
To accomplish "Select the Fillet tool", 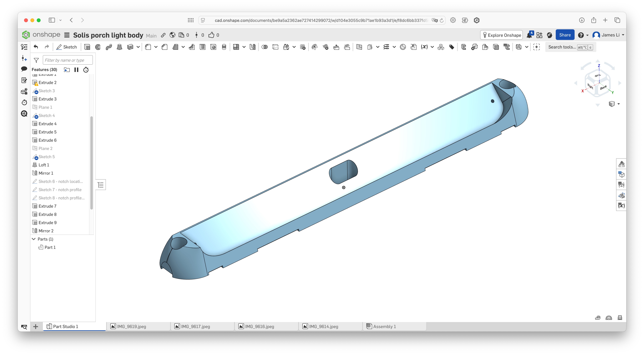I will [148, 47].
